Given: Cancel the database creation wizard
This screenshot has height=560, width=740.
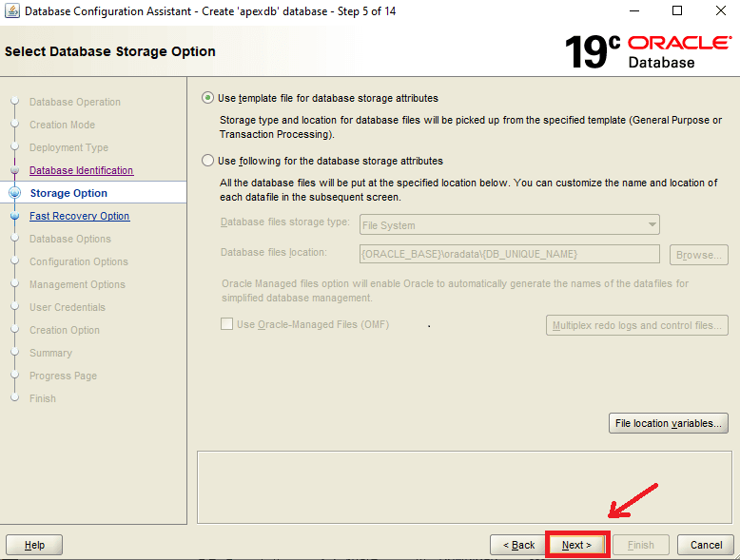Looking at the screenshot, I should click(706, 545).
